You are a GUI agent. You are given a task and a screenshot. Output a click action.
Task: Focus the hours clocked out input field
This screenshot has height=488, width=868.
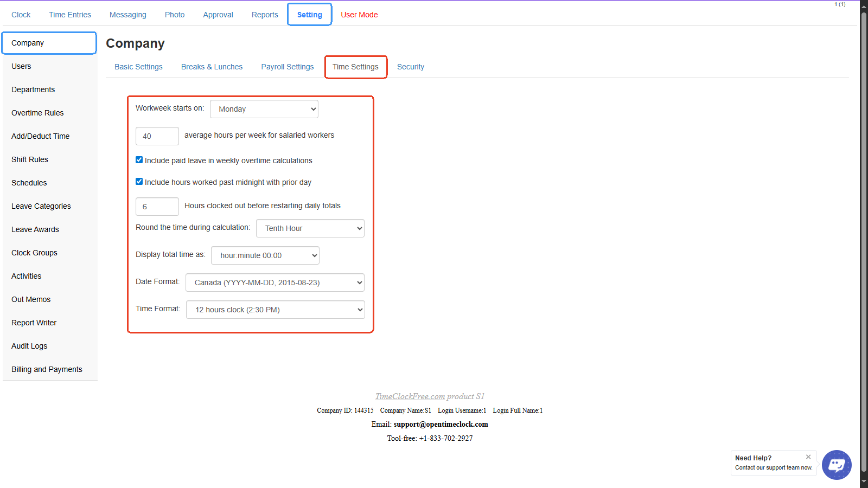(157, 207)
